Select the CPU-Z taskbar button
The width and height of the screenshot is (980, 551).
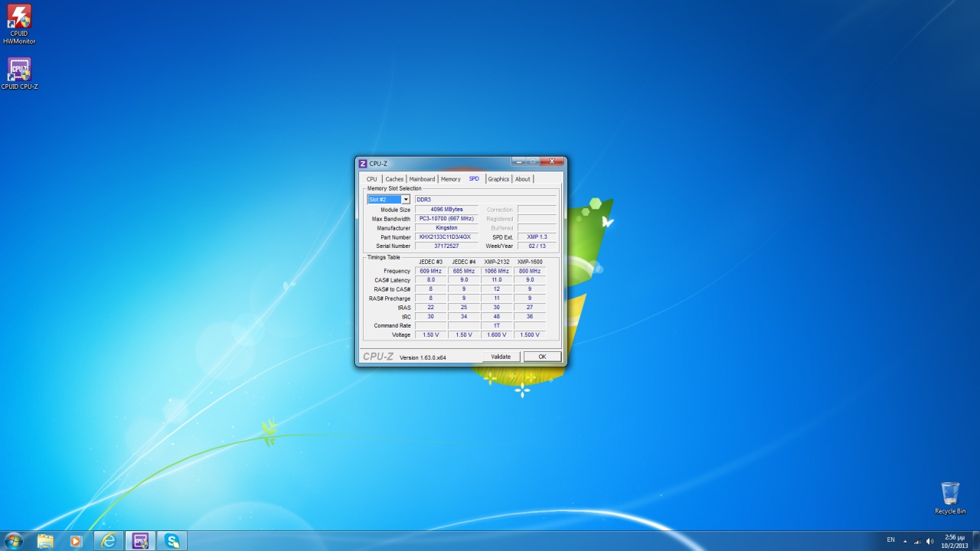coord(140,541)
